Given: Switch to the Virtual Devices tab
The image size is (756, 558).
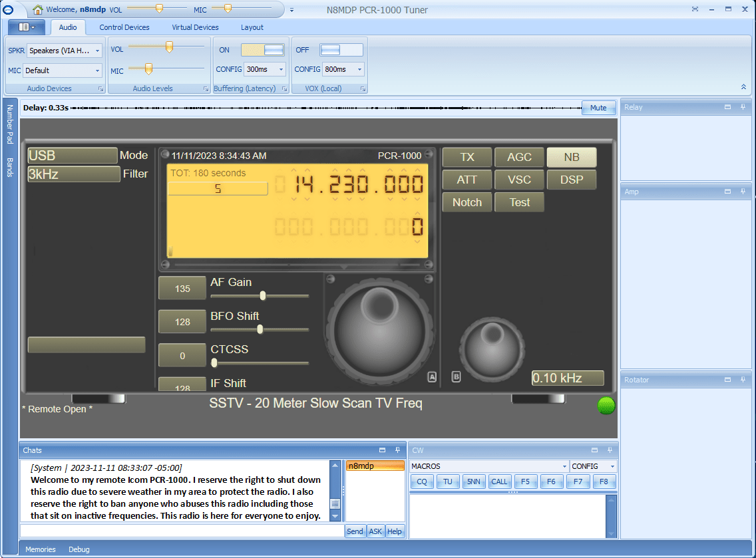Looking at the screenshot, I should coord(195,27).
